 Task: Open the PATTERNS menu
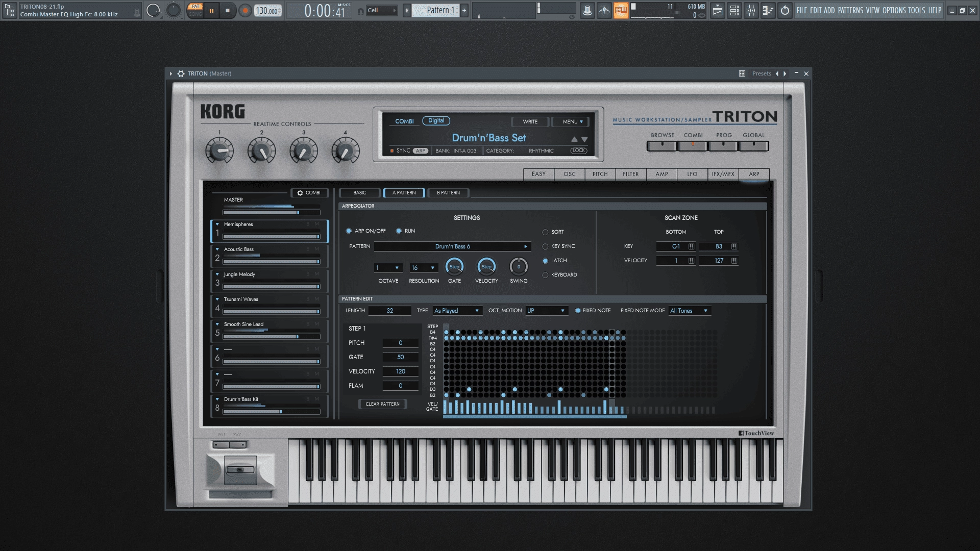[x=850, y=10]
